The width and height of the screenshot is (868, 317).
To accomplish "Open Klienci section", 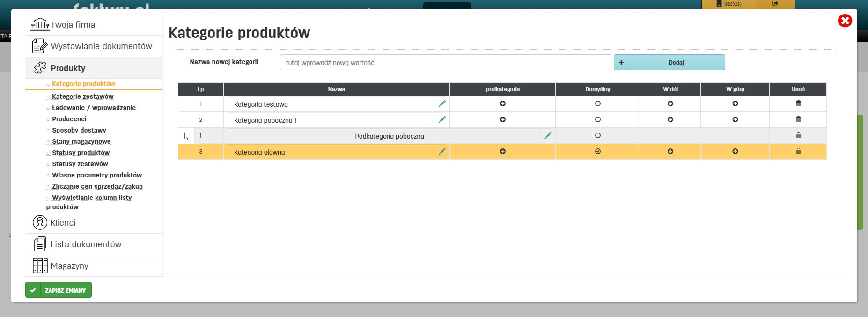I will point(93,222).
